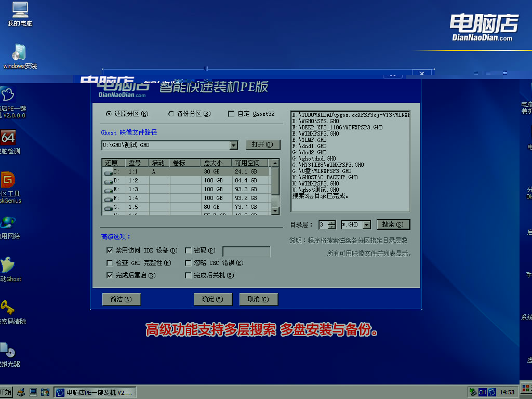The width and height of the screenshot is (532, 399).
Task: Click the 活动 column header
Action: point(159,163)
